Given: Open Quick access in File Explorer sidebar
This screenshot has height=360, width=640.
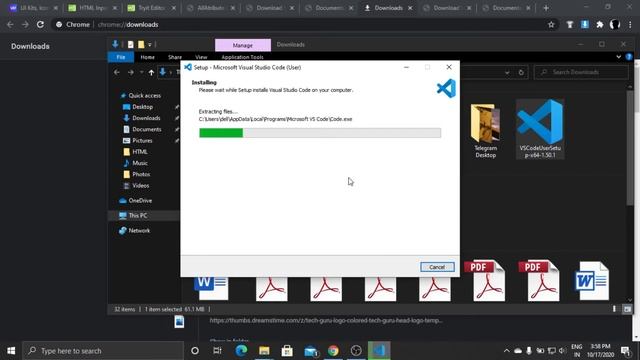Looking at the screenshot, I should (x=144, y=96).
